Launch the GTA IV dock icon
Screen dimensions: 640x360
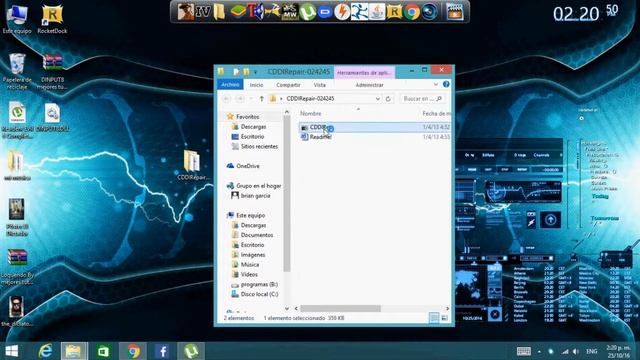203,12
